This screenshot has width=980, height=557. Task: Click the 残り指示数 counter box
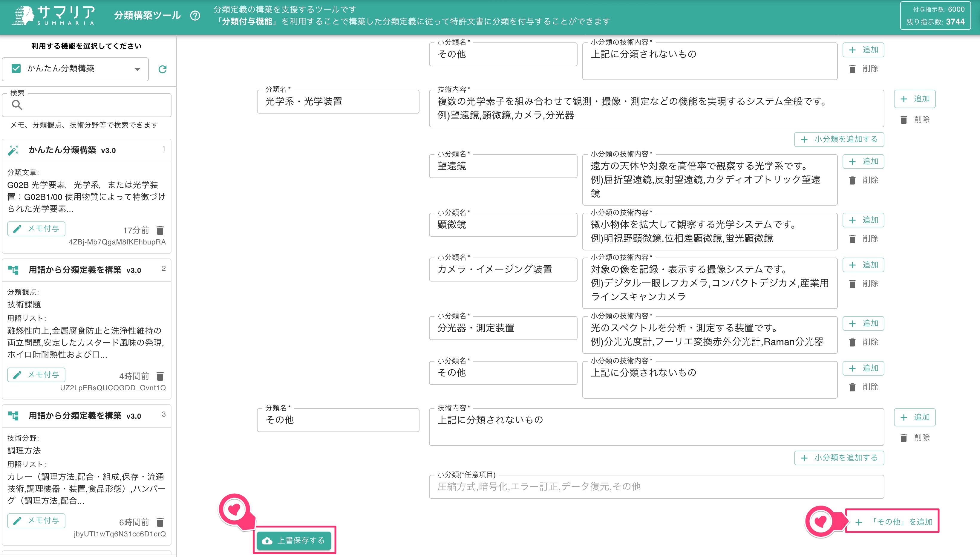pyautogui.click(x=935, y=16)
